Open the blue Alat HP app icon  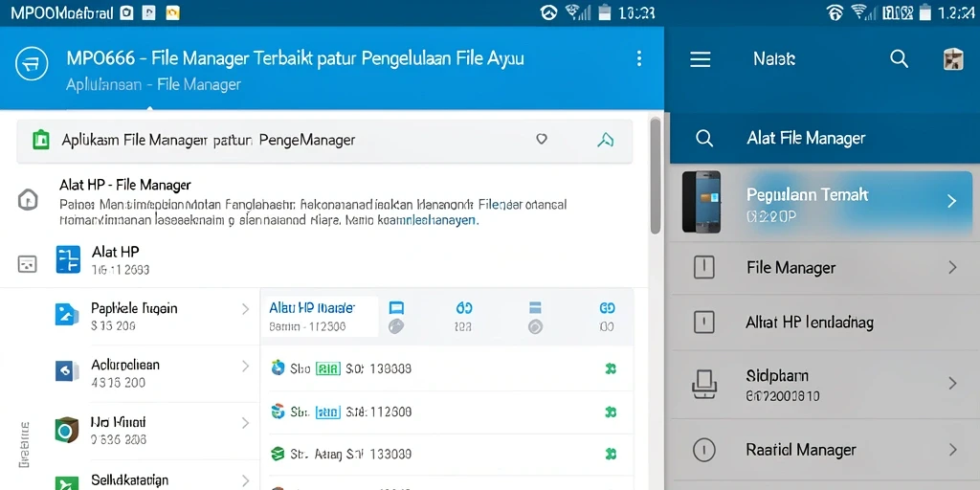click(68, 259)
